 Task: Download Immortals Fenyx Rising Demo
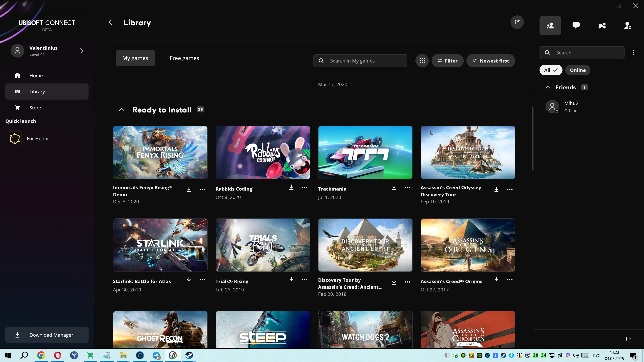coord(189,189)
